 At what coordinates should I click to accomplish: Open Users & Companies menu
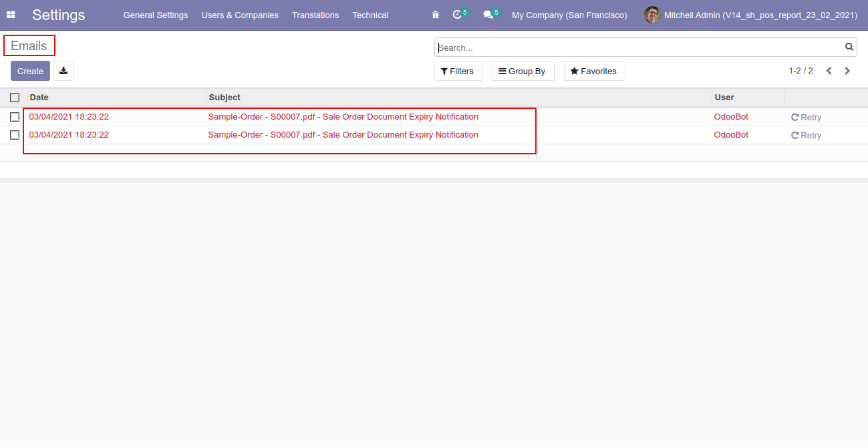240,15
